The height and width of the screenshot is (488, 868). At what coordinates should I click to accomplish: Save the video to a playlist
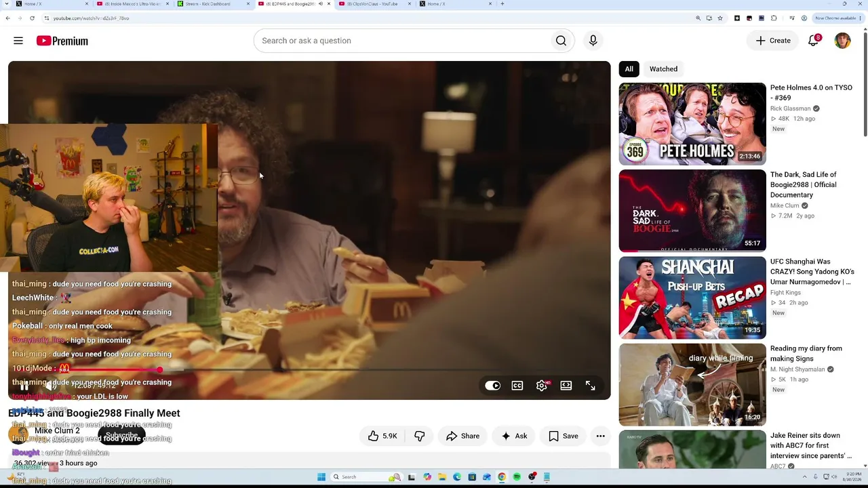pyautogui.click(x=564, y=436)
